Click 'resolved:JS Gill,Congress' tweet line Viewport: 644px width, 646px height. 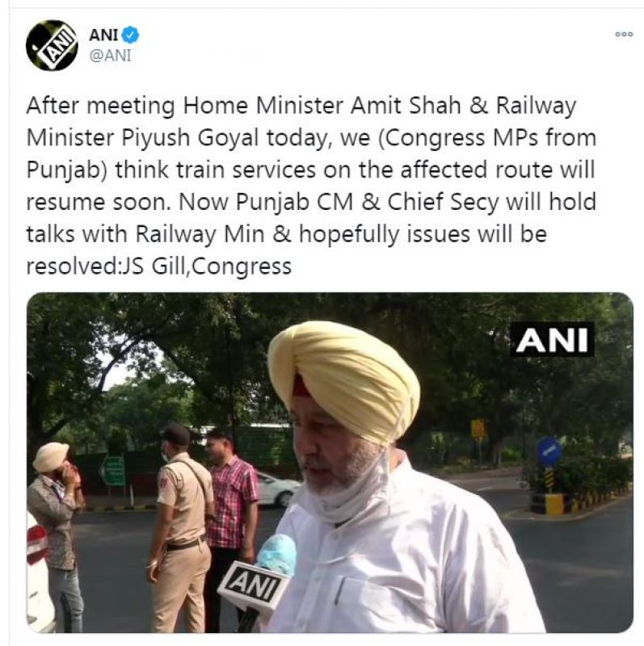point(158,266)
